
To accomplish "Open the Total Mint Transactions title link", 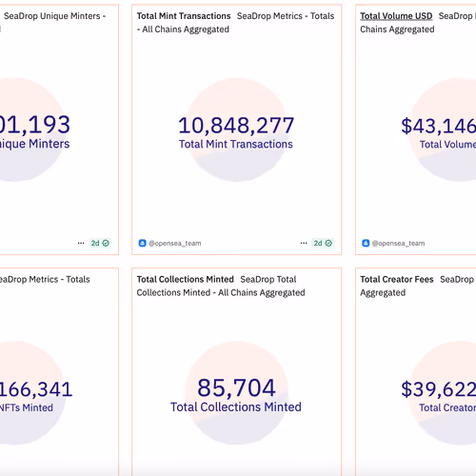I will (x=184, y=16).
